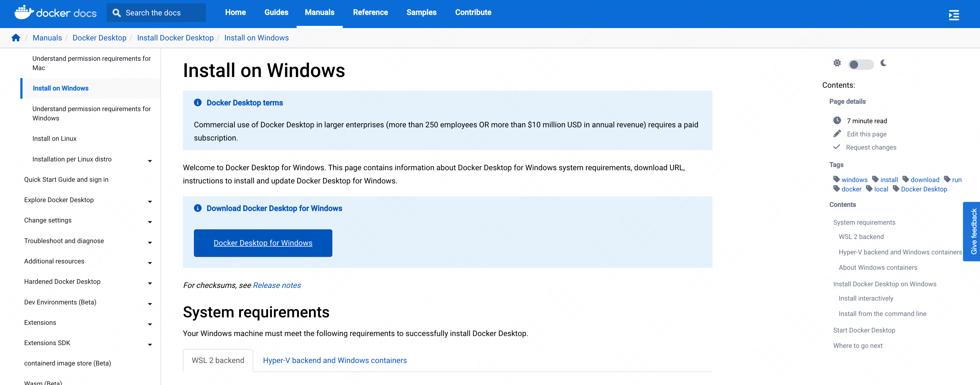The image size is (980, 385).
Task: Jump to About Windows containers in contents
Action: tap(878, 268)
